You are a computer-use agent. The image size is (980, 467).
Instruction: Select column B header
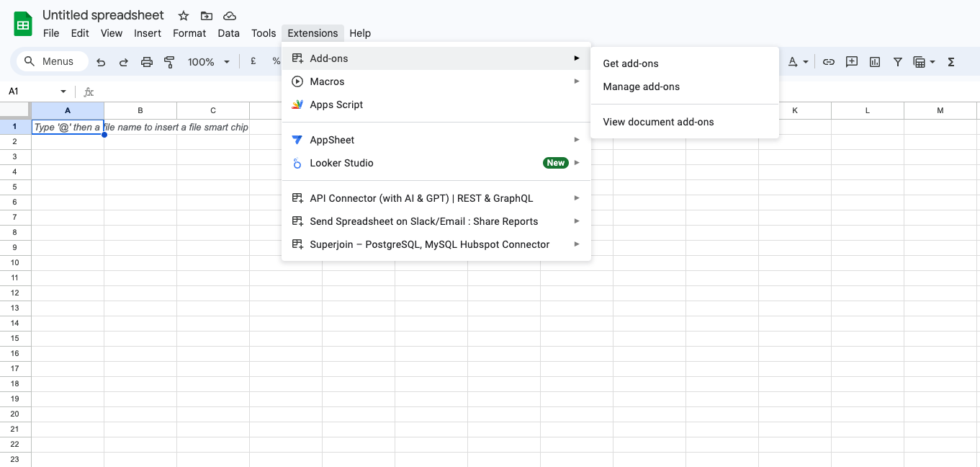(140, 110)
